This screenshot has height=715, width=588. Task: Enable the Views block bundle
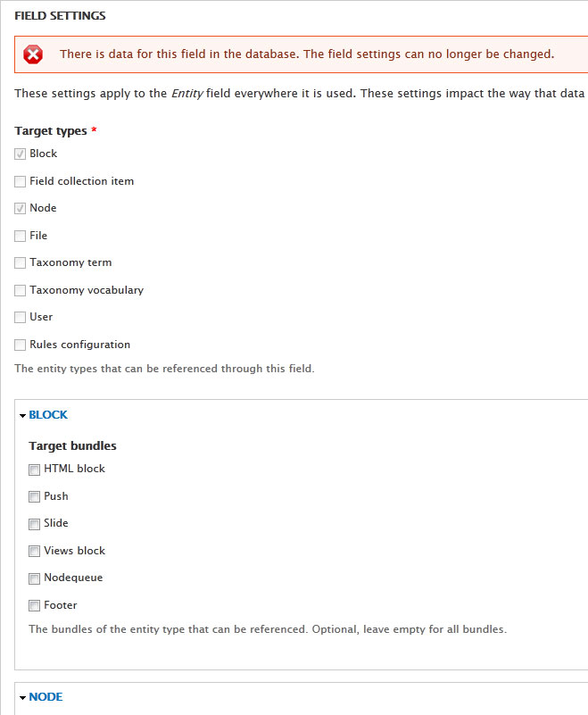(x=34, y=552)
